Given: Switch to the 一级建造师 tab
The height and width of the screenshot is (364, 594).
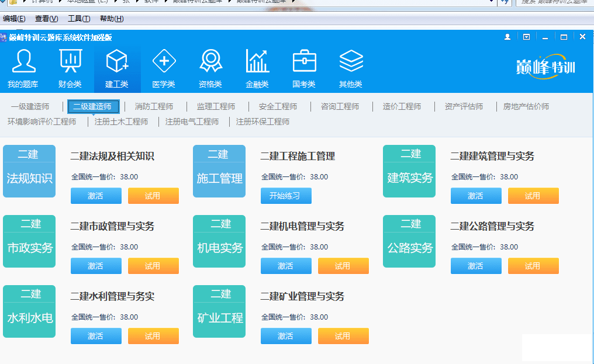Looking at the screenshot, I should (x=30, y=106).
